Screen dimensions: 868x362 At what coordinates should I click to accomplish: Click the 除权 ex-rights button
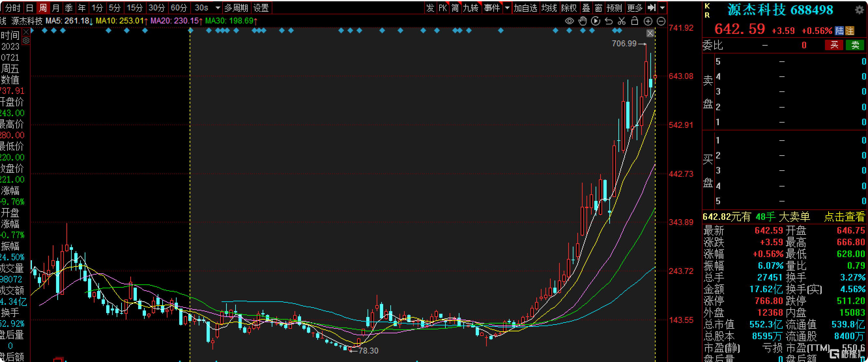point(569,8)
